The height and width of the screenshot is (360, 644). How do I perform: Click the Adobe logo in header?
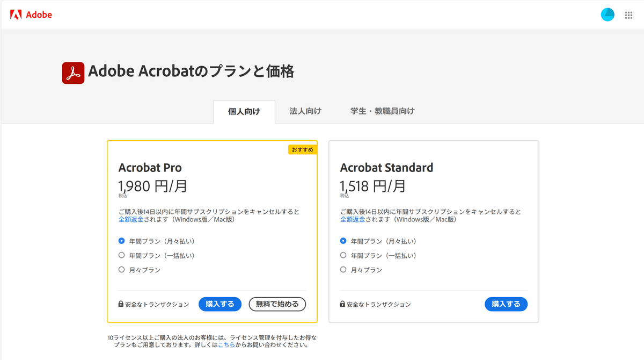31,15
